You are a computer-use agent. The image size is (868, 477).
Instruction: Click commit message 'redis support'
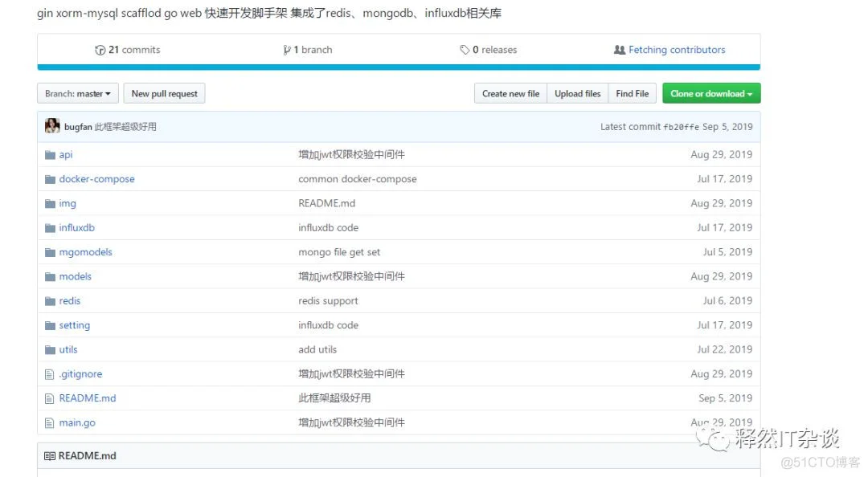pyautogui.click(x=328, y=300)
